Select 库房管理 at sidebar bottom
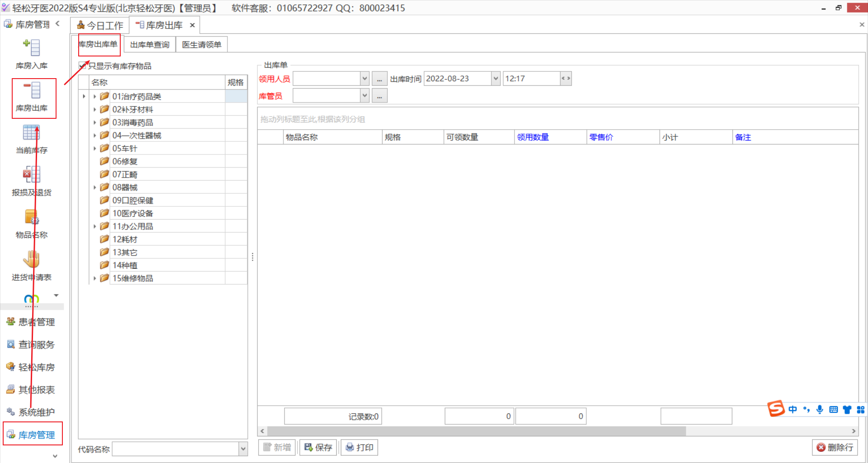Viewport: 868px width, 463px height. pyautogui.click(x=31, y=435)
